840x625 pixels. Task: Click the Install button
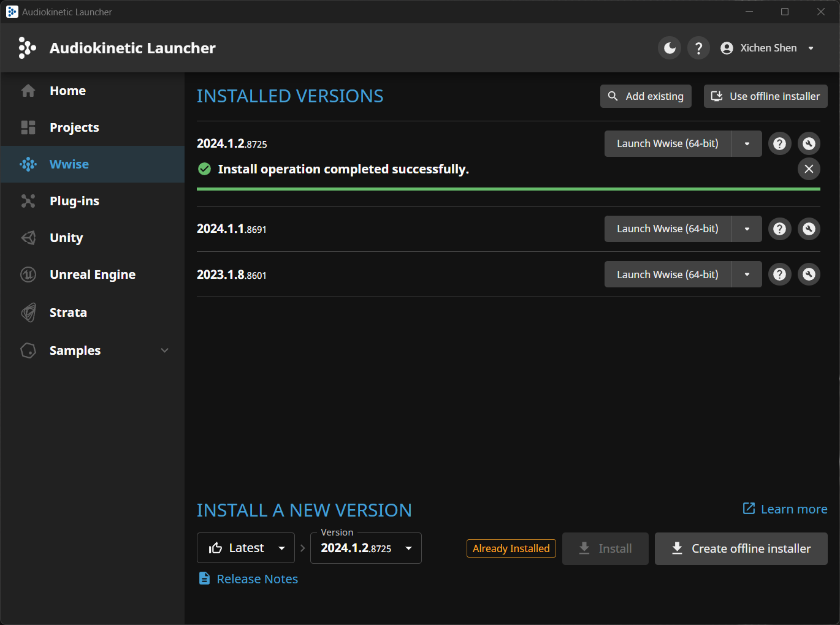(x=605, y=548)
